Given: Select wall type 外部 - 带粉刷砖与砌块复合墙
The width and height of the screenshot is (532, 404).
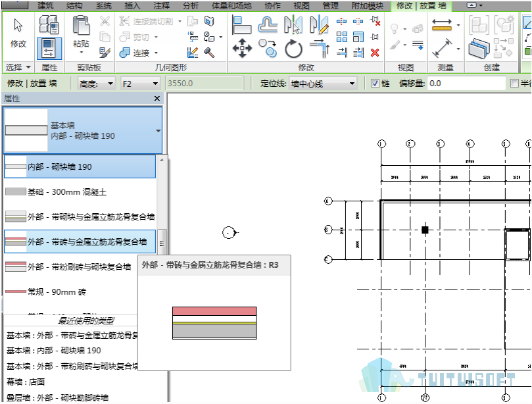Looking at the screenshot, I should point(70,267).
